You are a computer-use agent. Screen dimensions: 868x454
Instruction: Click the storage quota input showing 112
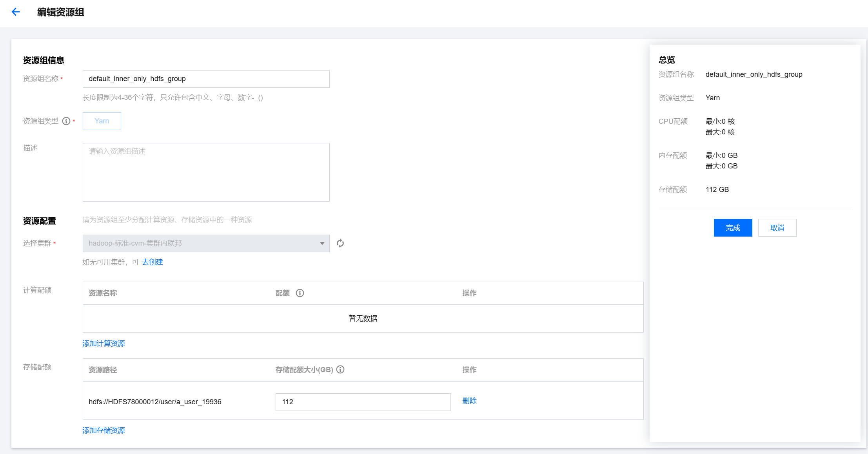(x=363, y=402)
